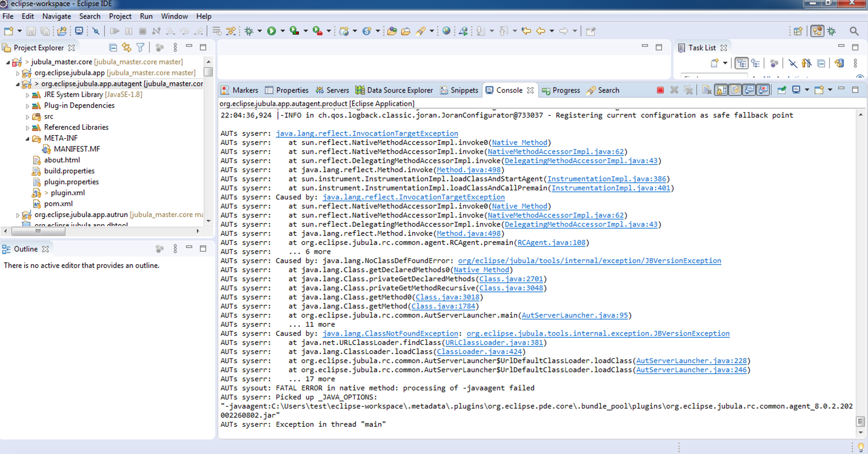
Task: Switch to the Debug perspective bug icon
Action: (832, 31)
